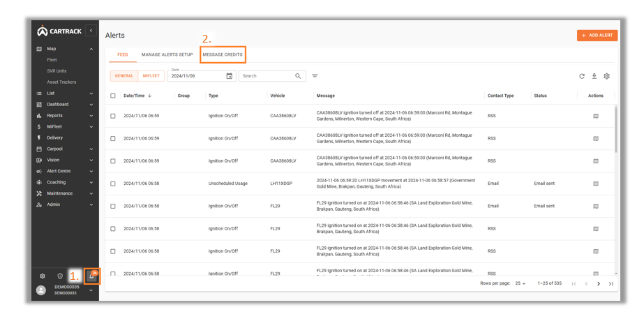The image size is (644, 335).
Task: Click the Contact Type column header
Action: [501, 96]
